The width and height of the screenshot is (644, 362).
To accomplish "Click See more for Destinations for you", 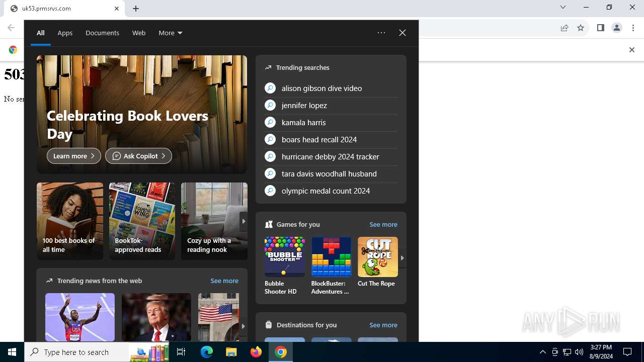I will point(383,325).
